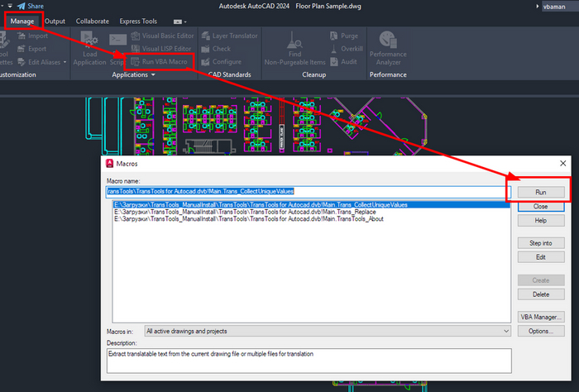
Task: Click the Help button in Macros dialog
Action: click(x=541, y=220)
